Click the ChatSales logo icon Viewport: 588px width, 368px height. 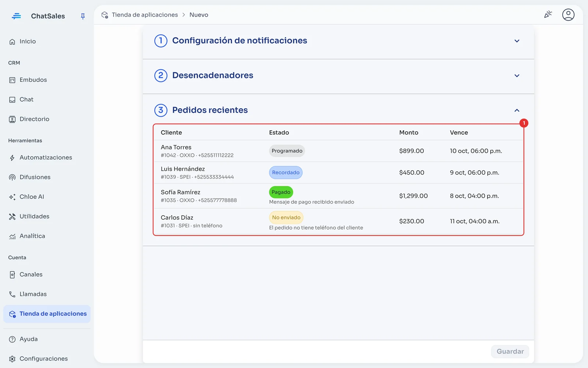click(16, 16)
